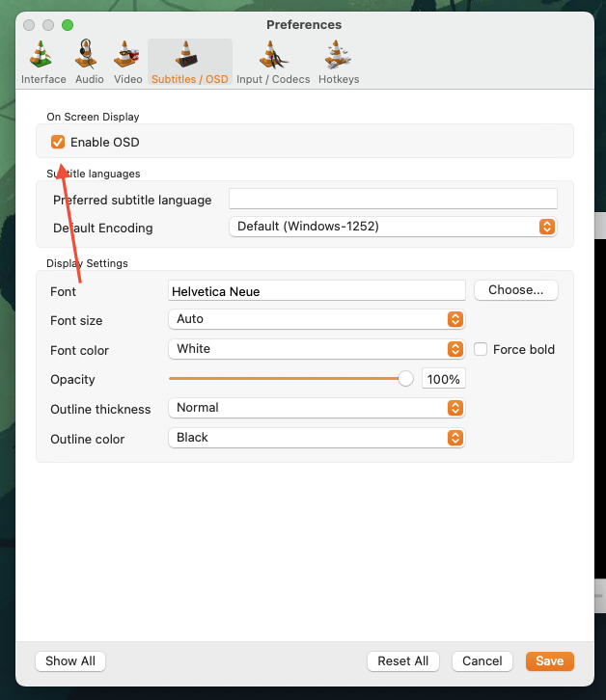The width and height of the screenshot is (606, 700).
Task: Click the Cancel button
Action: [x=482, y=661]
